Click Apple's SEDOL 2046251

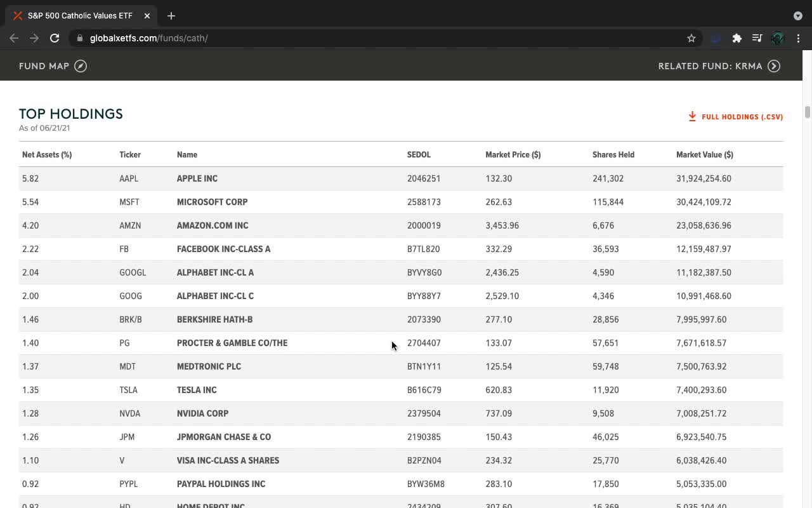pos(424,178)
